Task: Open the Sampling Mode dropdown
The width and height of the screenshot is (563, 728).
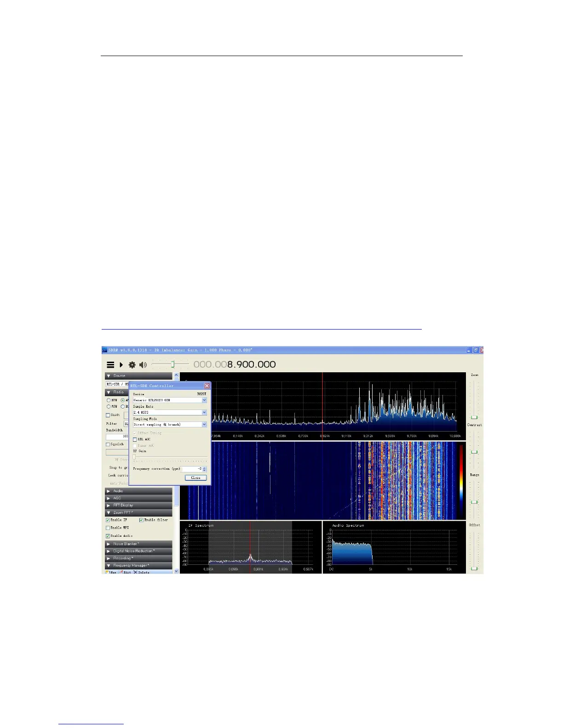Action: (x=204, y=425)
